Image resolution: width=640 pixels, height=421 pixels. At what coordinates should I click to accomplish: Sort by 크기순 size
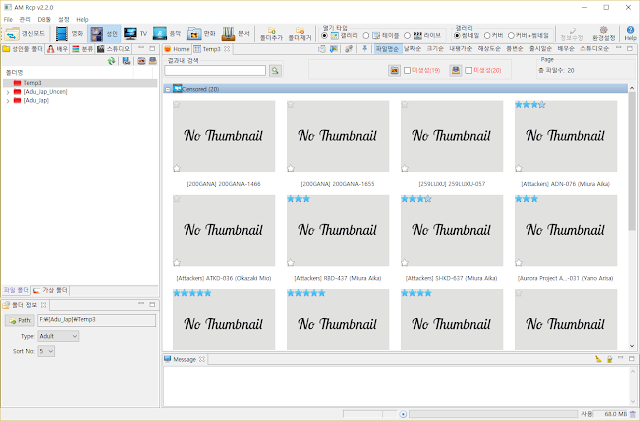click(435, 49)
